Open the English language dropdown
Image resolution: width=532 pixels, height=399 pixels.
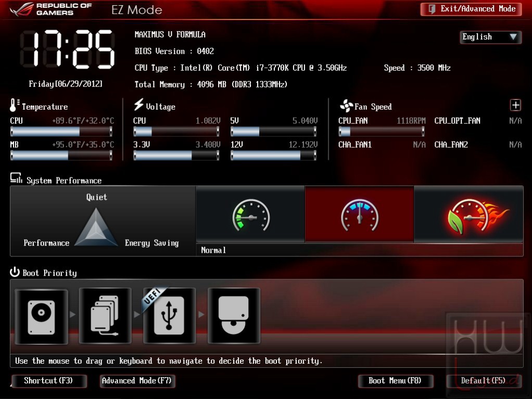(x=490, y=36)
